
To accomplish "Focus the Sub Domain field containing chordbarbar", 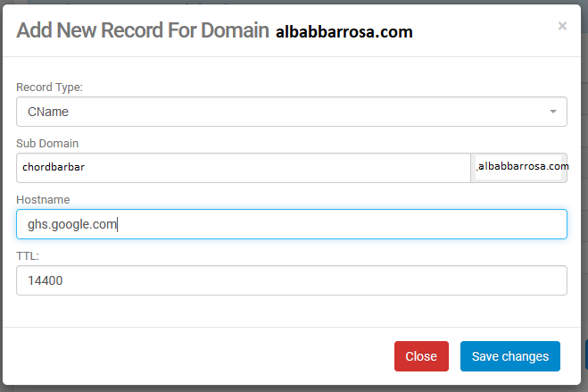I will click(244, 168).
